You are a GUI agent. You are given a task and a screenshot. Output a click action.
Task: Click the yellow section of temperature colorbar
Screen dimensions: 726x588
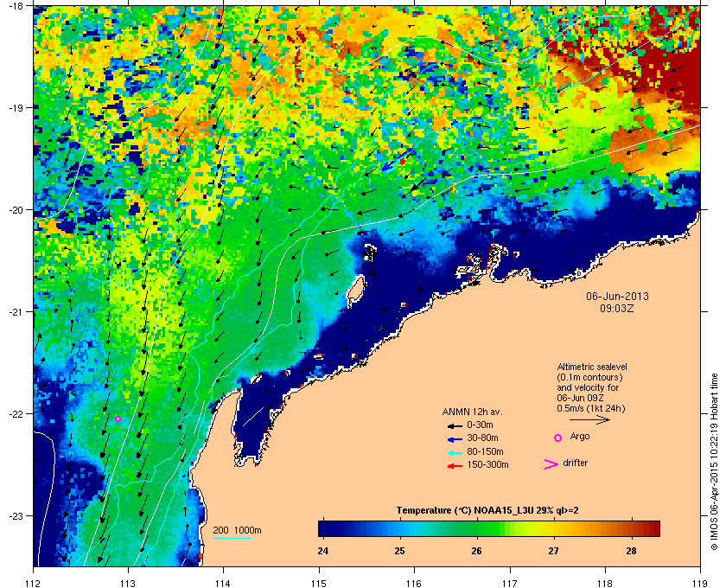coord(539,528)
